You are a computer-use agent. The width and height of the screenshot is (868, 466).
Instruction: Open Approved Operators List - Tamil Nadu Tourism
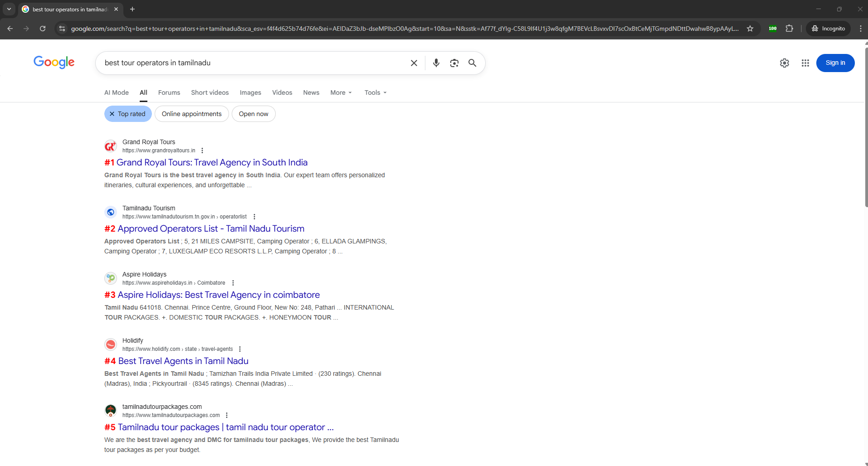click(x=211, y=228)
